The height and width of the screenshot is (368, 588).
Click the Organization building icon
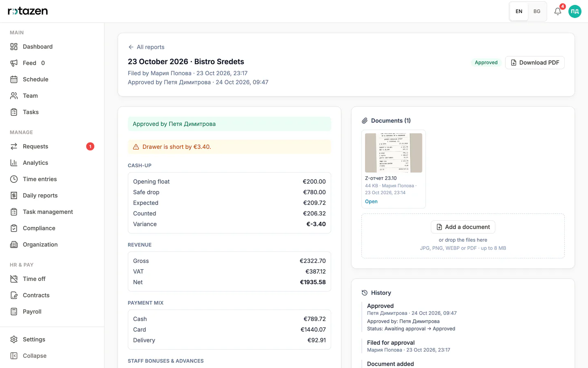(x=14, y=245)
